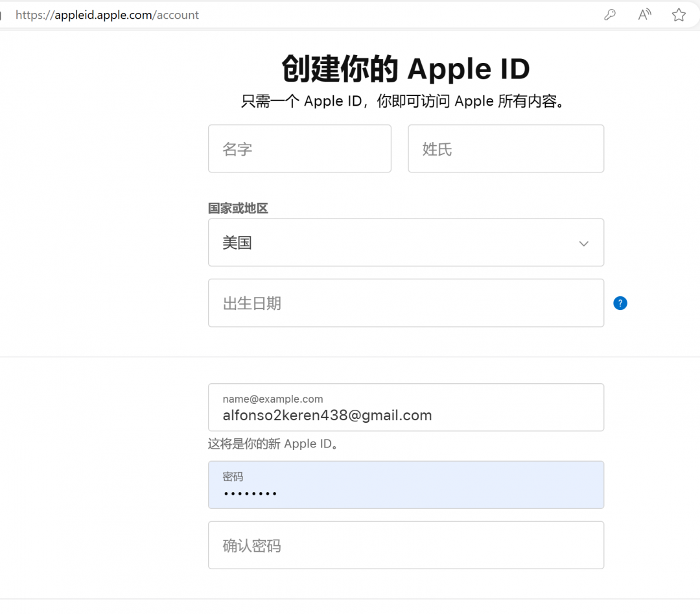Screen dimensions: 700x614
Task: Select the 密码 password field
Action: tap(406, 485)
